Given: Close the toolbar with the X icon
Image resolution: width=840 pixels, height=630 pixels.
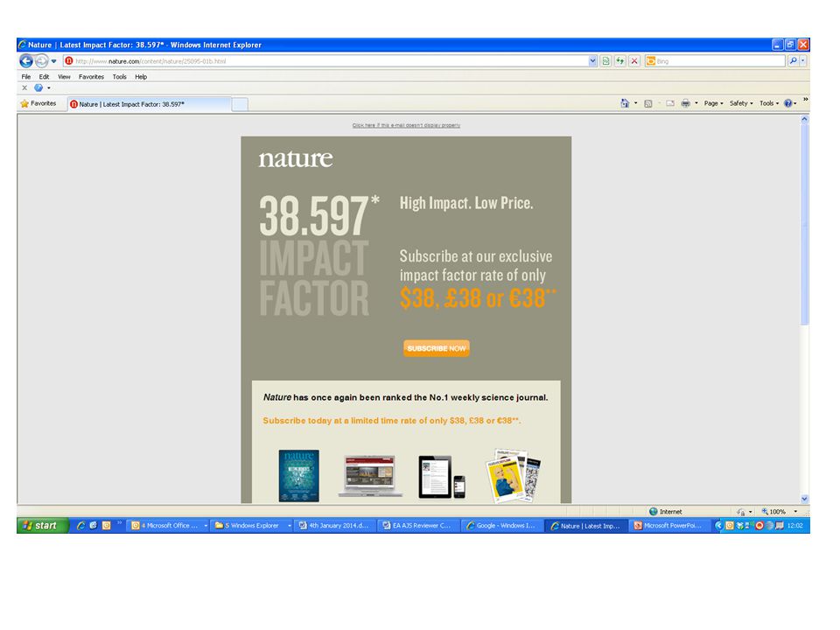Looking at the screenshot, I should coord(24,87).
